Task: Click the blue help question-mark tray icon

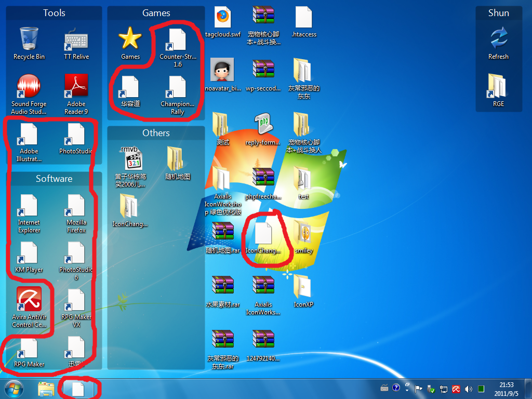Action: [396, 388]
